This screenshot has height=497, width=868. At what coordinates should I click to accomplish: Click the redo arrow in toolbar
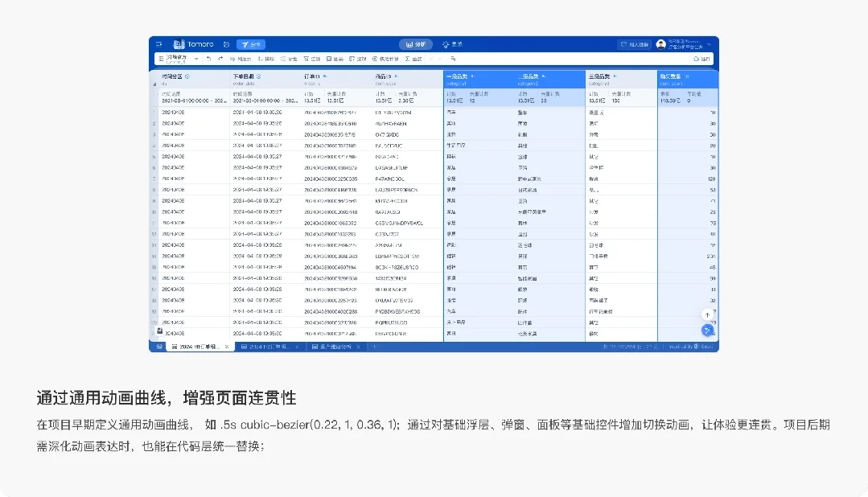tap(220, 59)
